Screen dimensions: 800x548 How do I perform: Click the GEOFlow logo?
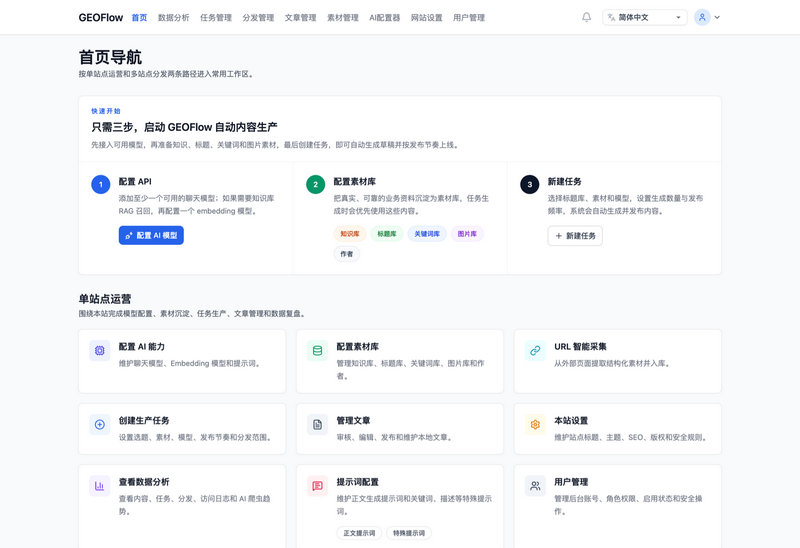101,17
